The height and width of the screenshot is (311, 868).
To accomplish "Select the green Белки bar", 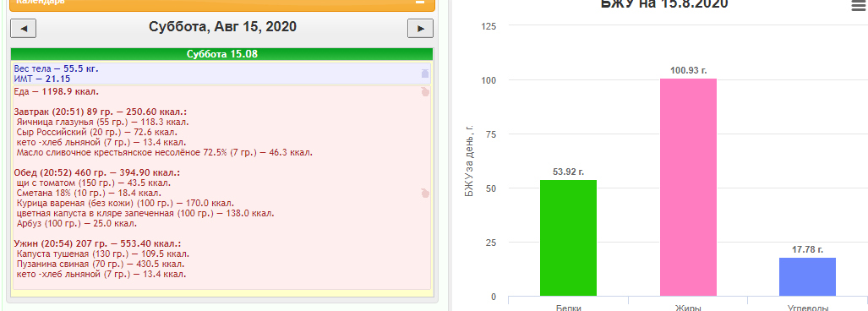I will [568, 238].
